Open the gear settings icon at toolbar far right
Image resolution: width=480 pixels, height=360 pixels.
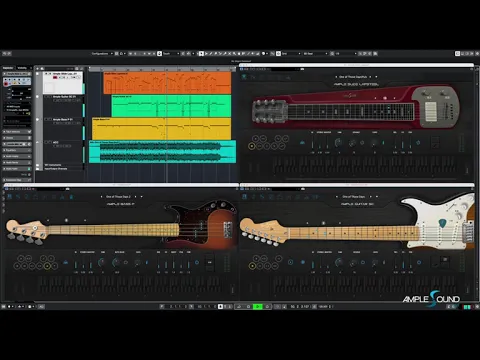pos(477,53)
